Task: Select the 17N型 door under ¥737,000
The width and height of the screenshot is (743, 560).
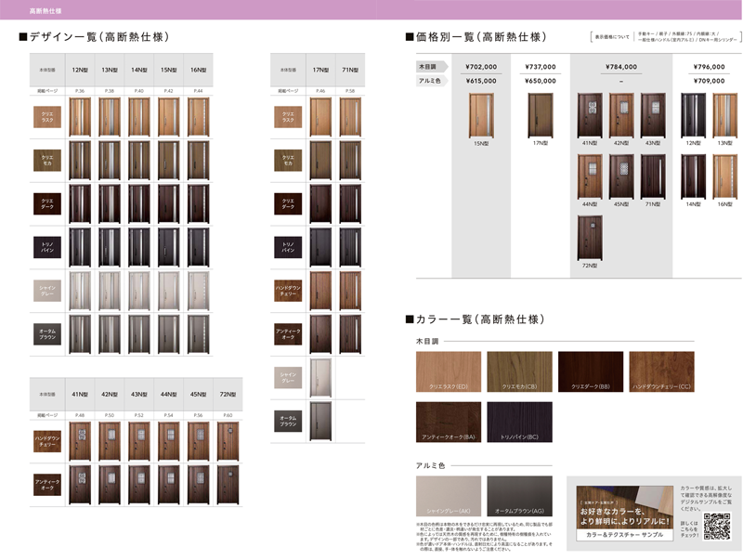Action: point(540,115)
